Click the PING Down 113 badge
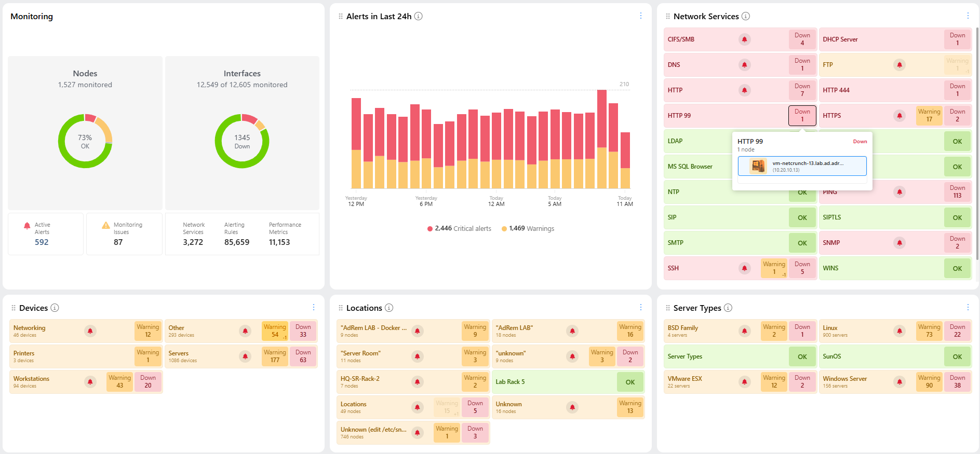 (x=957, y=192)
